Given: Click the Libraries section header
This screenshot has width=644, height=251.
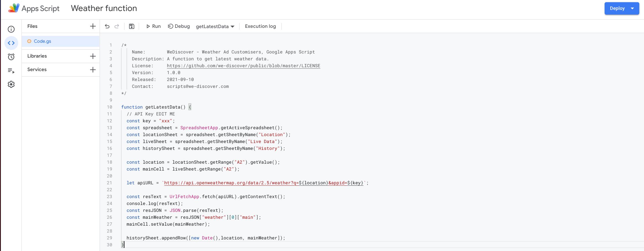Looking at the screenshot, I should [37, 56].
